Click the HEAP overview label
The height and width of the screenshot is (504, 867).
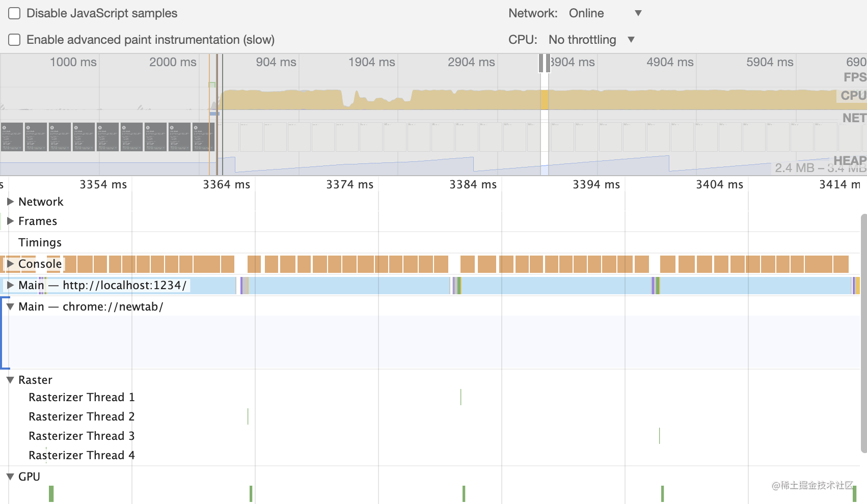click(x=850, y=160)
